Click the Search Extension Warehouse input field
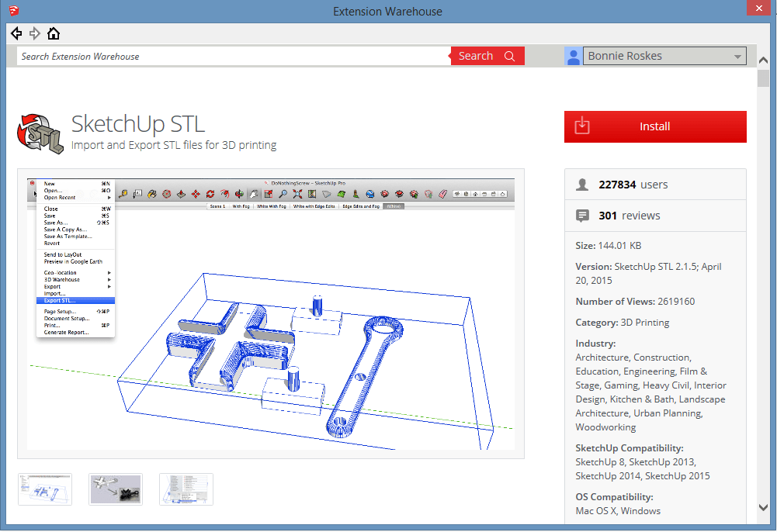The image size is (777, 532). coord(234,57)
